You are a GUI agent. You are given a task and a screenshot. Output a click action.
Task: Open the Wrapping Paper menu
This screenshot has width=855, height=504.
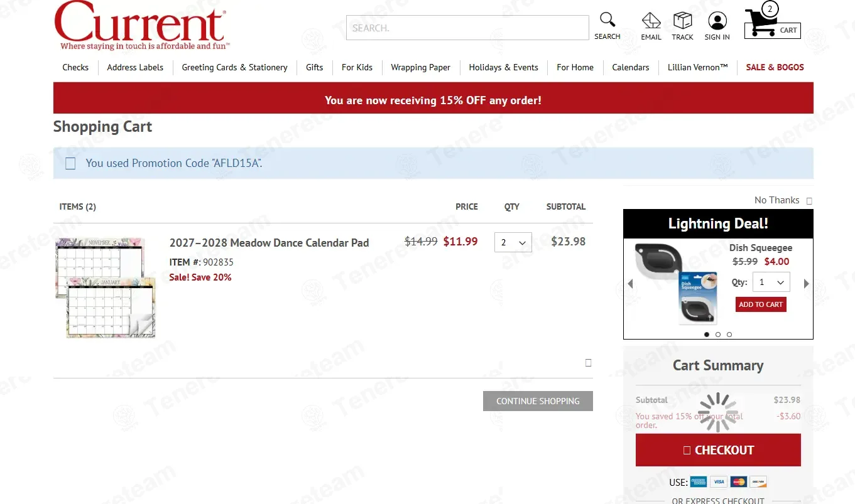pos(420,67)
